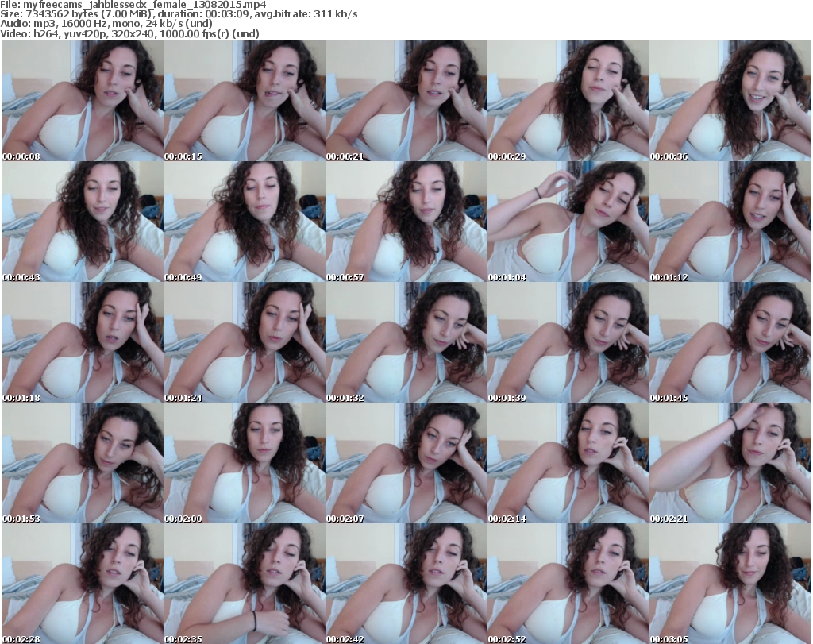Open the 00:00:43 frame thumbnail
Image resolution: width=813 pixels, height=644 pixels.
82,222
